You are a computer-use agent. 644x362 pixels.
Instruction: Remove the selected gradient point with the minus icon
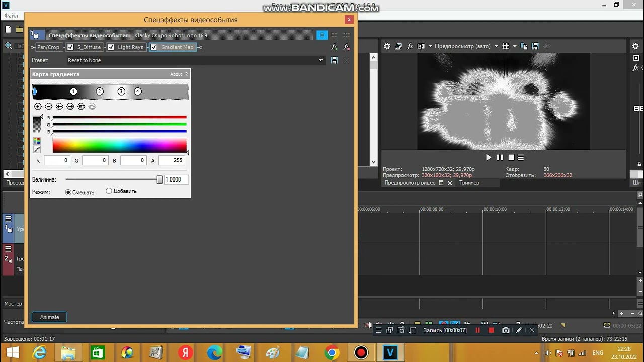[x=48, y=106]
